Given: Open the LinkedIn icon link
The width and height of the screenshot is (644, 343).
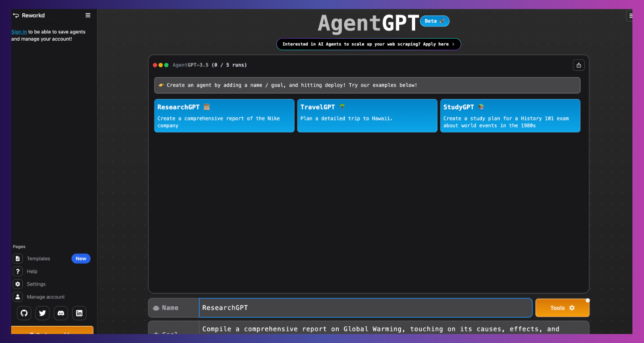Looking at the screenshot, I should tap(79, 313).
